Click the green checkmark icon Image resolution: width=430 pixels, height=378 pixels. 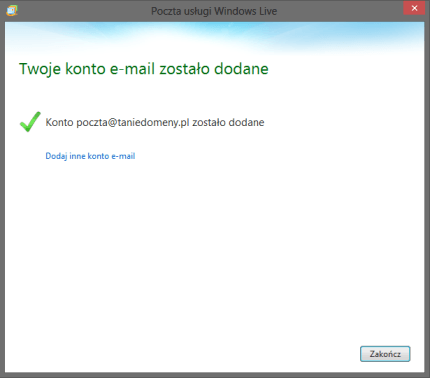click(x=30, y=122)
